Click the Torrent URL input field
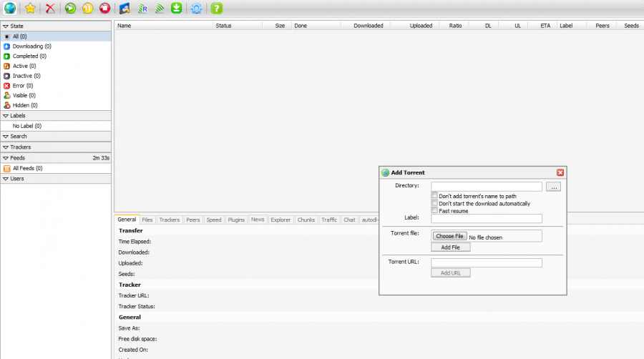Image resolution: width=644 pixels, height=359 pixels. pos(486,262)
